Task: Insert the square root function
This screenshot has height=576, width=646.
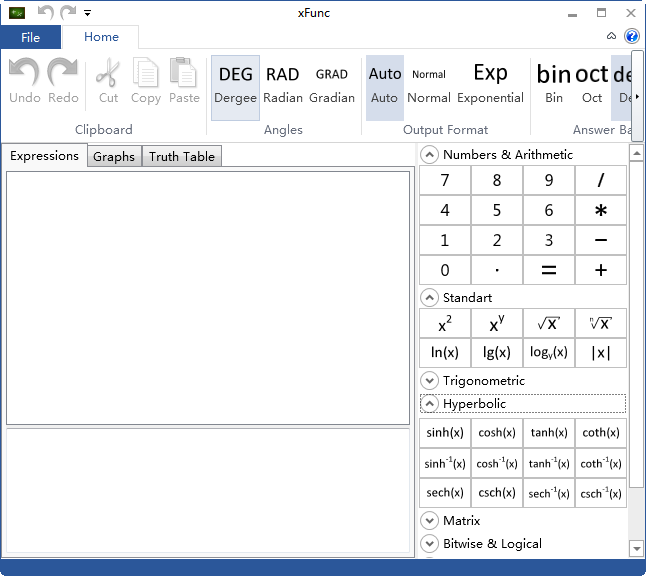Action: (x=549, y=323)
